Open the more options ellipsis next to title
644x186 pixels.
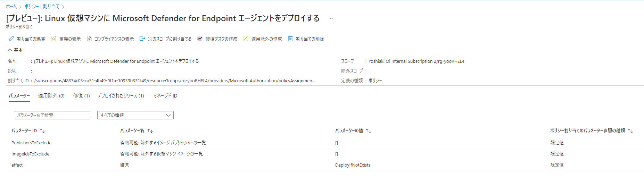point(331,18)
